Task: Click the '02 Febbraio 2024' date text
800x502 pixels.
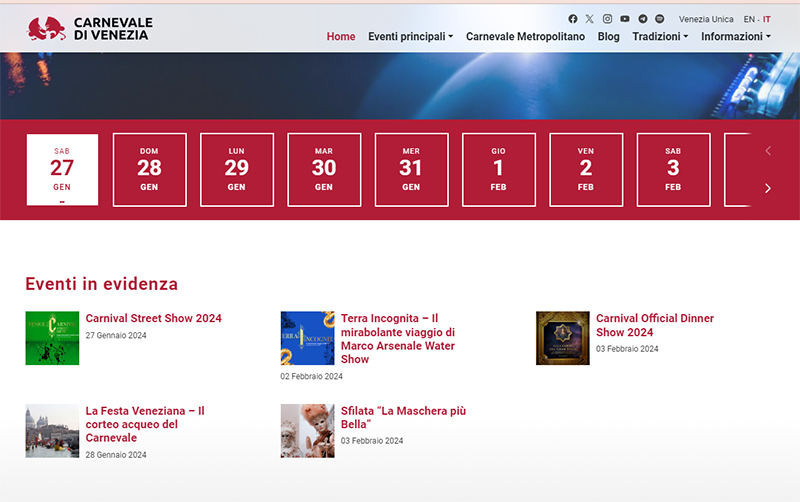Action: [311, 376]
